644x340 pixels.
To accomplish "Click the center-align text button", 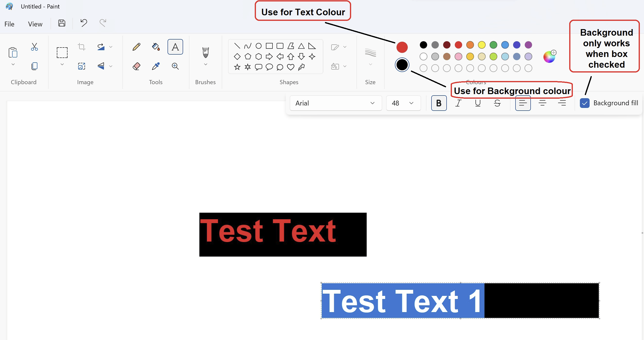I will tap(543, 103).
